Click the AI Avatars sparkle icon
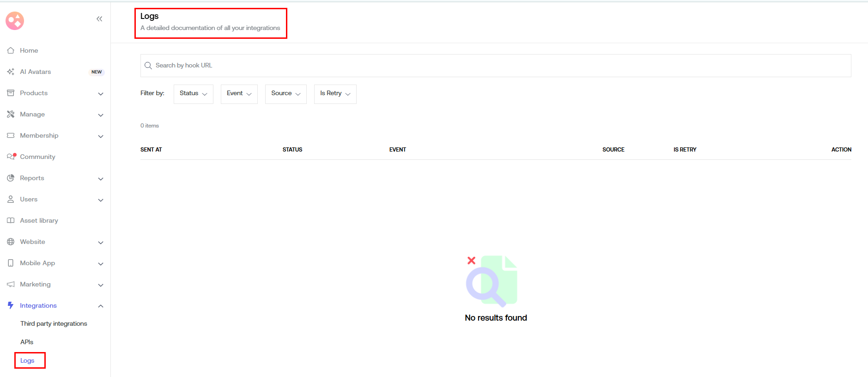The height and width of the screenshot is (377, 868). [x=11, y=72]
